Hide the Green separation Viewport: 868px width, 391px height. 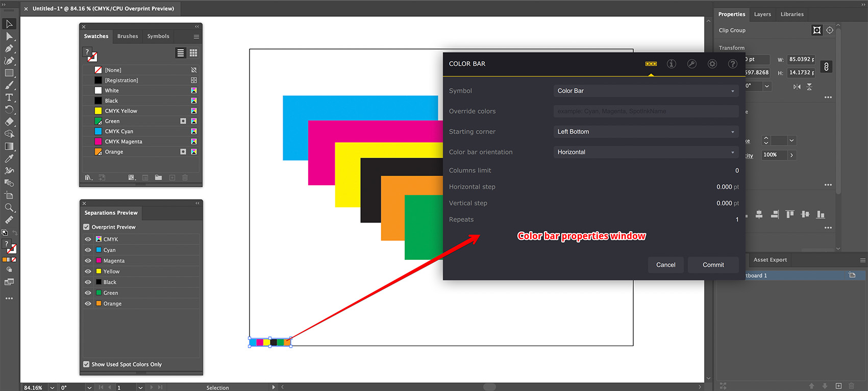pyautogui.click(x=88, y=293)
